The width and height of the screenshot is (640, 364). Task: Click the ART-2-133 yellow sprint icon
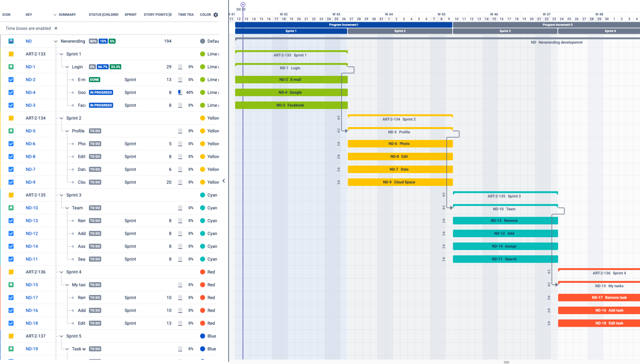[x=11, y=54]
